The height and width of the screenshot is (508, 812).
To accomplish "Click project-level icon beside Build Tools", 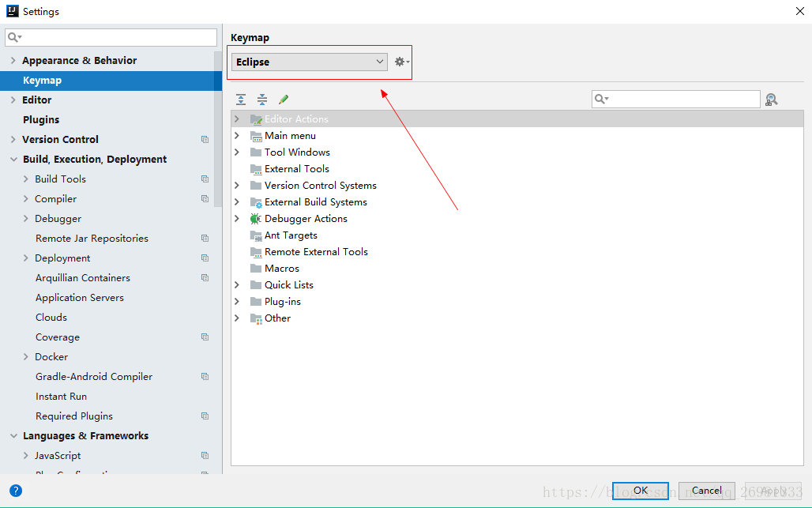I will pyautogui.click(x=205, y=179).
